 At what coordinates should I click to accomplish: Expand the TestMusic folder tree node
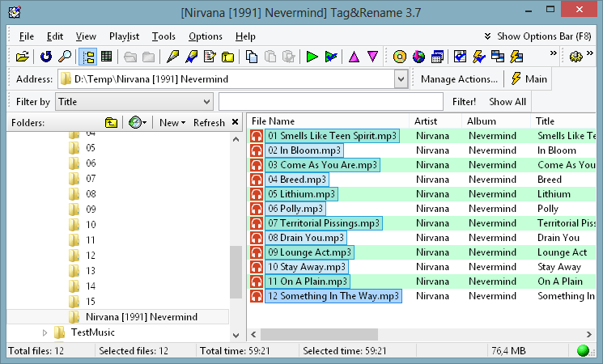point(45,332)
